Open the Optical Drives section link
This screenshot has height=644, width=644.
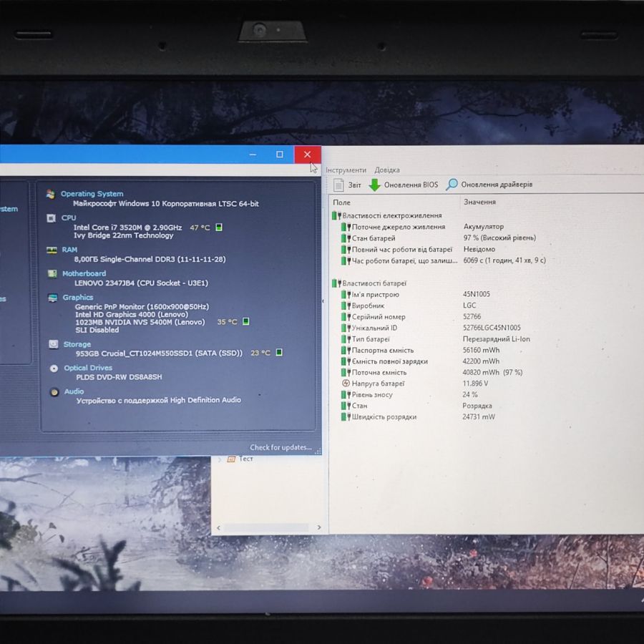pos(88,368)
